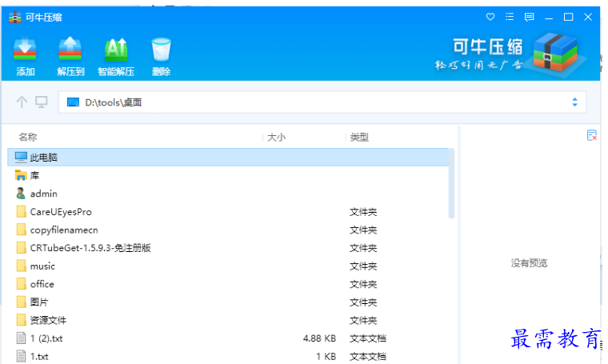This screenshot has height=364, width=608.
Task: Sort files by the 大小 column header
Action: tap(276, 138)
